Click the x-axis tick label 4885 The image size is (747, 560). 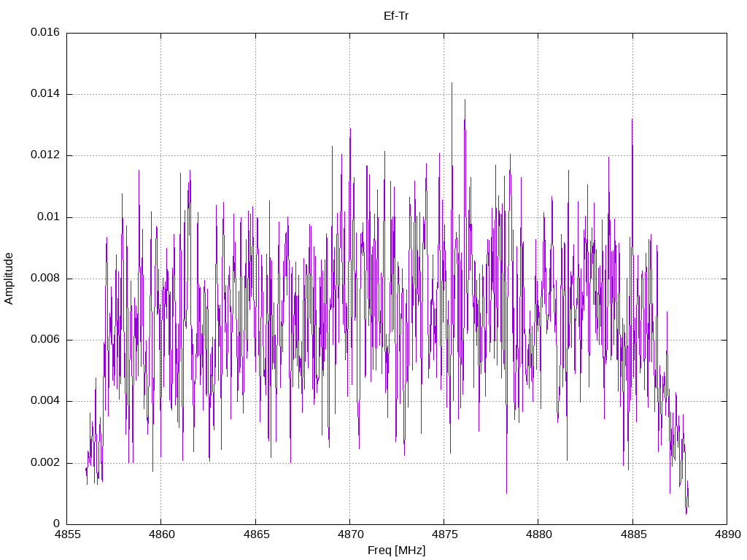coord(632,534)
